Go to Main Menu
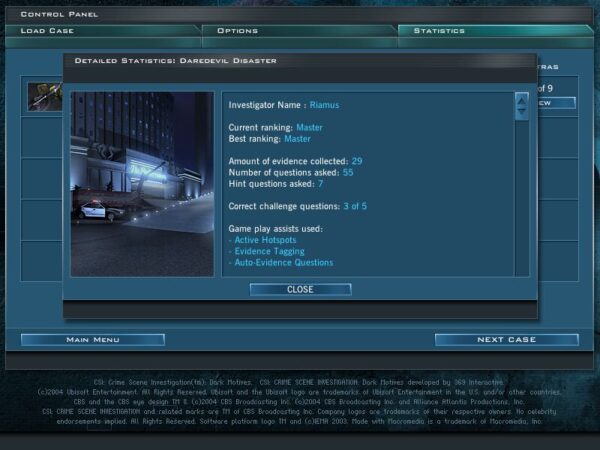 pos(93,340)
